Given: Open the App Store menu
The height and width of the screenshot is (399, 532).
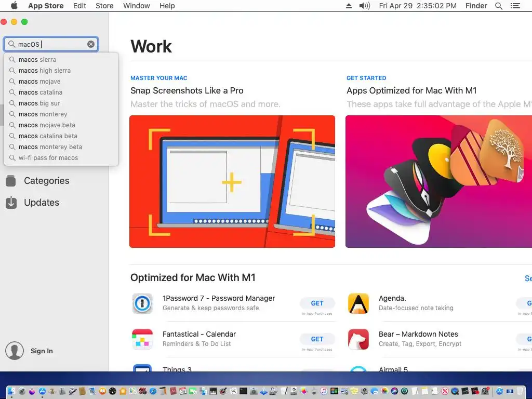Looking at the screenshot, I should (46, 6).
